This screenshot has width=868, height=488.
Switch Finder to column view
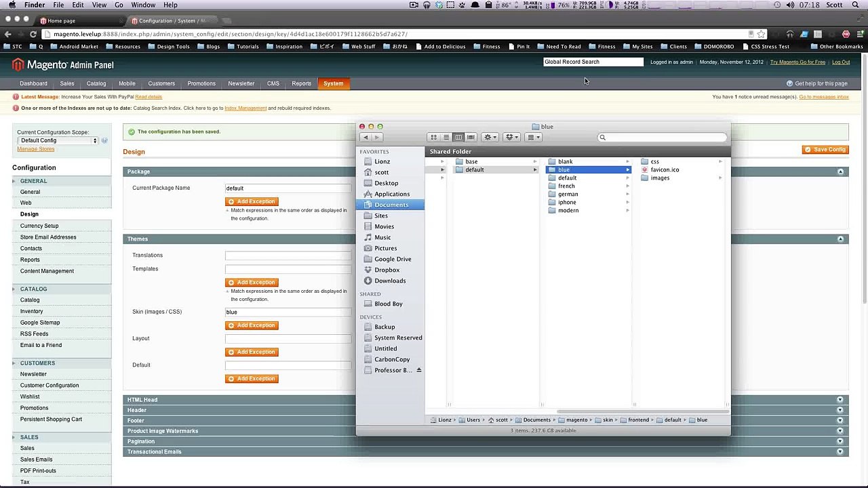(458, 137)
